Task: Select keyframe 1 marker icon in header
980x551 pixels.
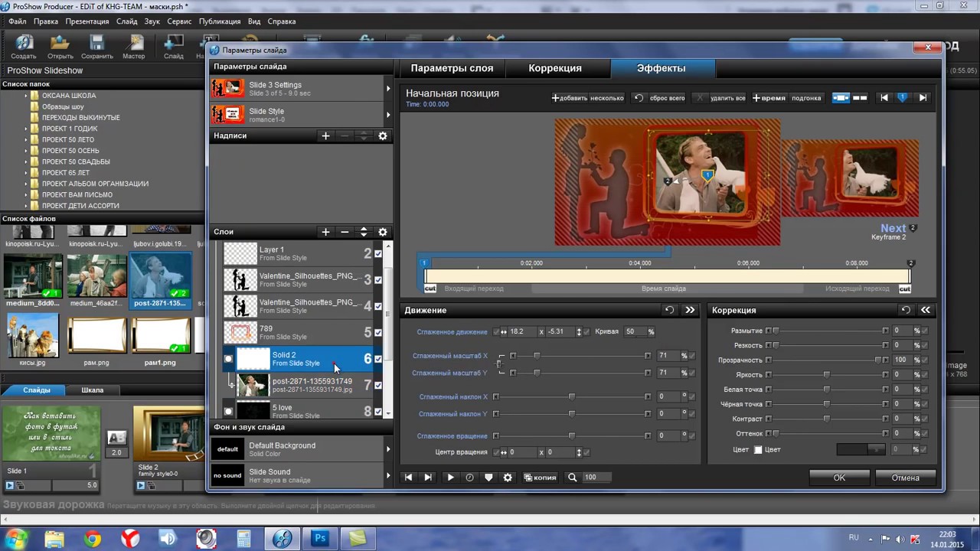Action: click(x=903, y=98)
